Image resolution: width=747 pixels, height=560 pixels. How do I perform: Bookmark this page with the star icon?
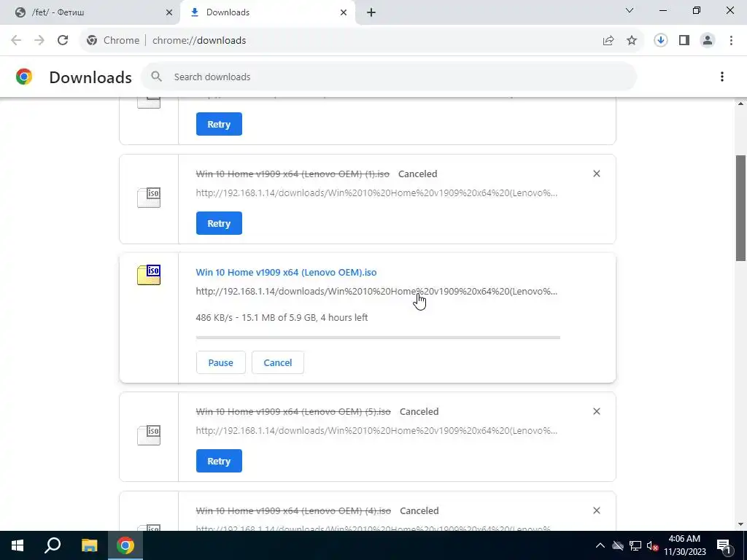632,41
